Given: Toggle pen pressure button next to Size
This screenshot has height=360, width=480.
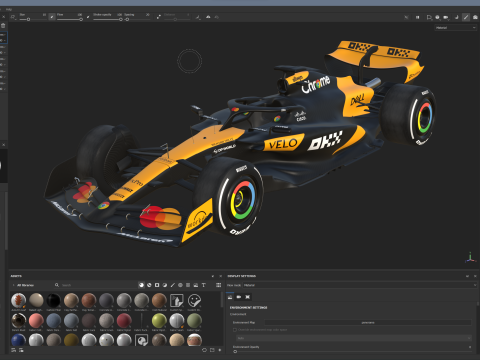Looking at the screenshot, I should pyautogui.click(x=52, y=17).
